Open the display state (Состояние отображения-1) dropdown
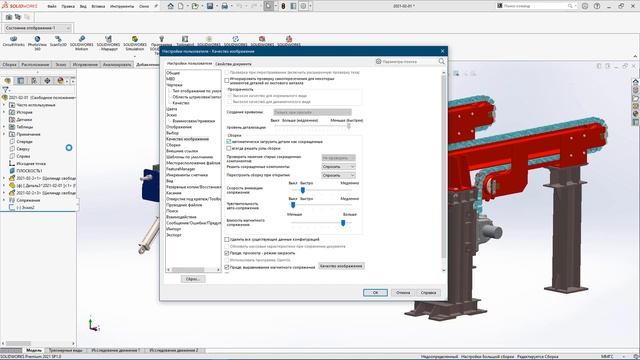Viewport: 640px width, 360px height. click(37, 28)
